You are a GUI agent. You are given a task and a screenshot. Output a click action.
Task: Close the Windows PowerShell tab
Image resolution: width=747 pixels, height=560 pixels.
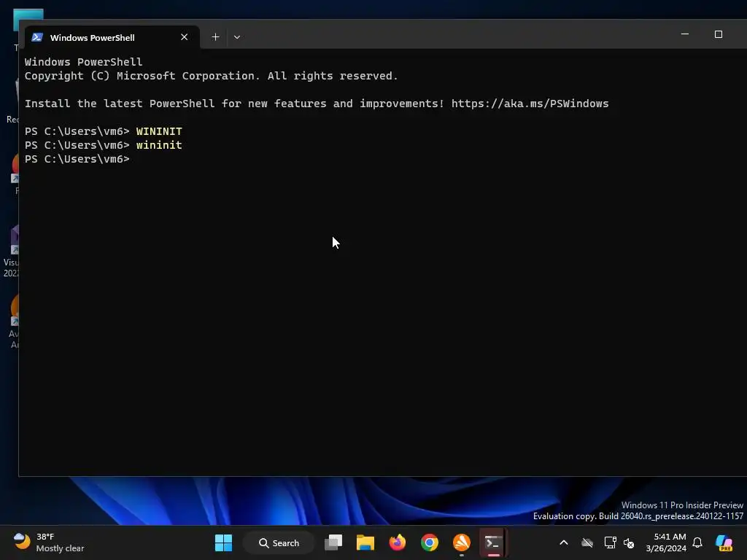185,37
